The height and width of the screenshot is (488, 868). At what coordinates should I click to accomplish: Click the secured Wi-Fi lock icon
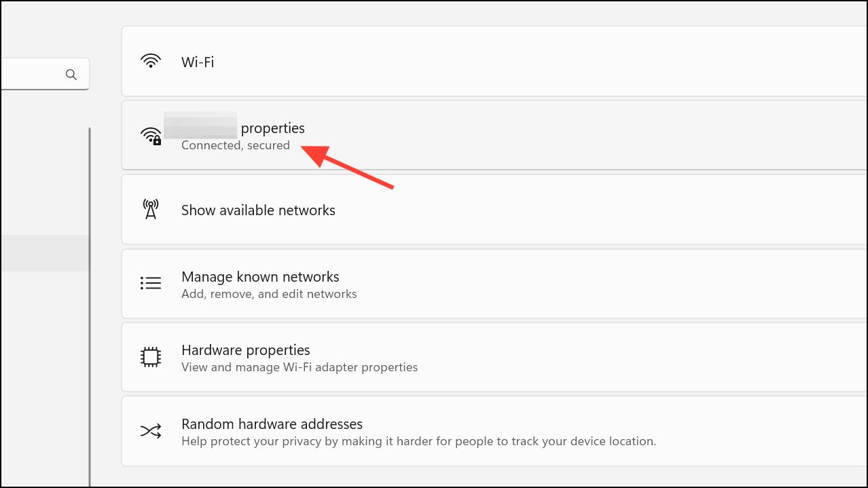click(151, 136)
